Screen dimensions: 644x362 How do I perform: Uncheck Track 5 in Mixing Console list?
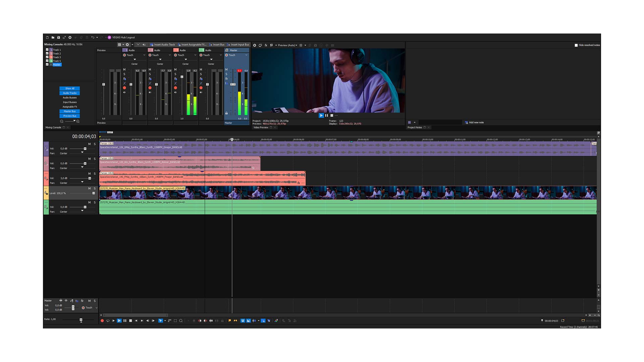click(47, 61)
